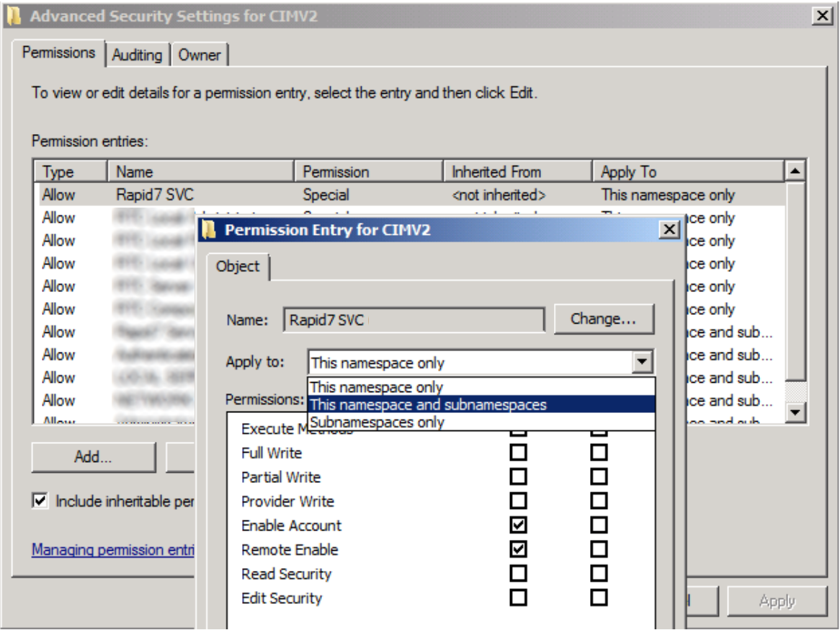Click 'Remote Enable' permission label
Screen dimensions: 840x630
tap(290, 549)
